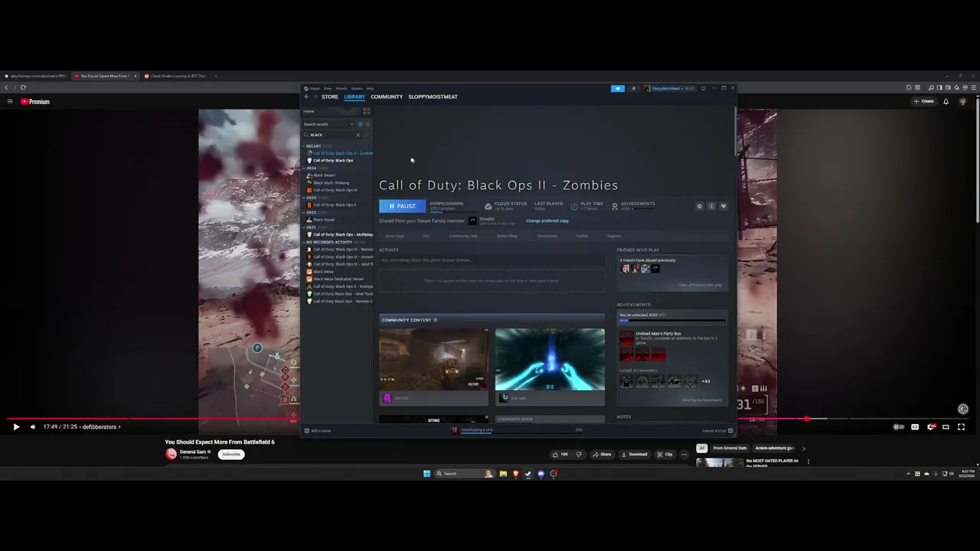
Task: Click the recent clock filter icon
Action: [x=360, y=124]
